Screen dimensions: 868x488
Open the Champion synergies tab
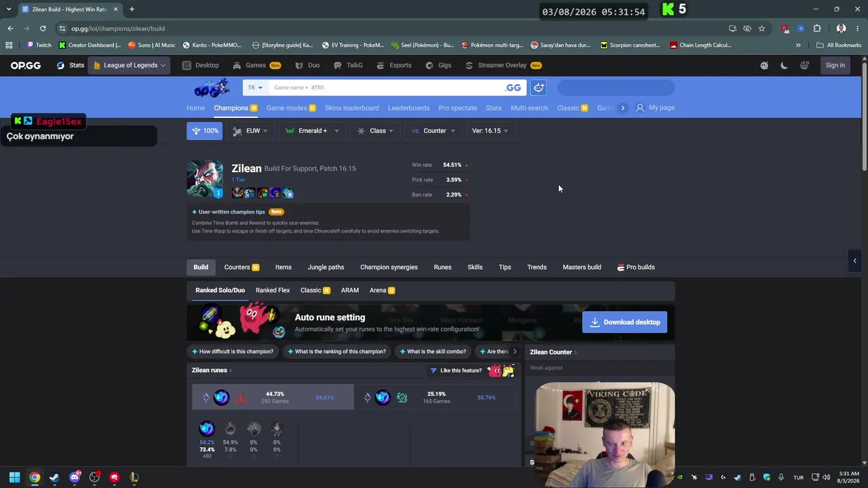[x=389, y=267]
